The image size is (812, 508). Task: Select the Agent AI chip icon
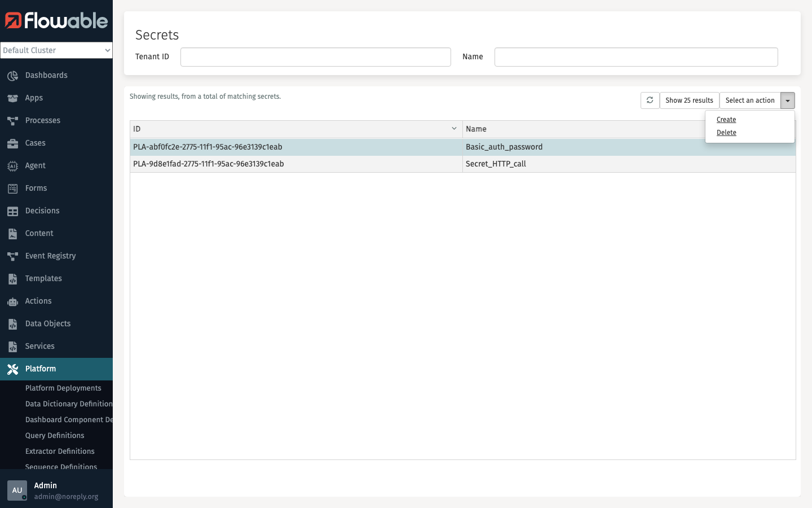(x=12, y=166)
